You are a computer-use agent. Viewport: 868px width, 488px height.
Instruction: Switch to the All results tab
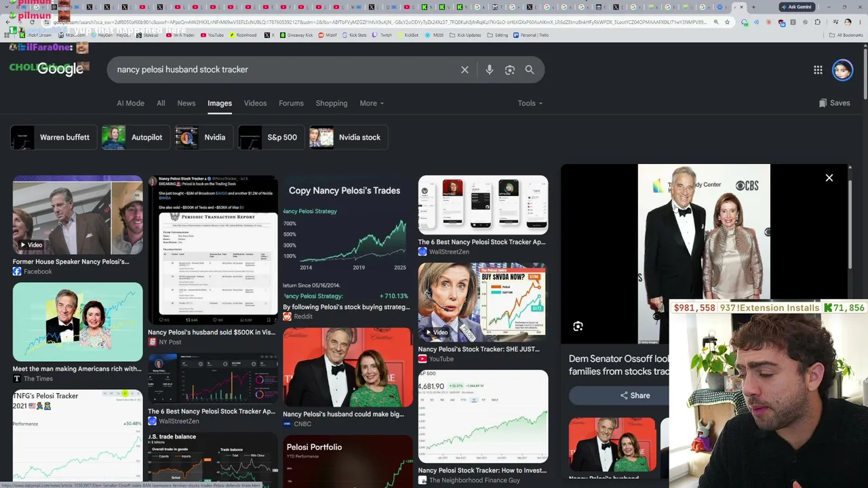(161, 103)
